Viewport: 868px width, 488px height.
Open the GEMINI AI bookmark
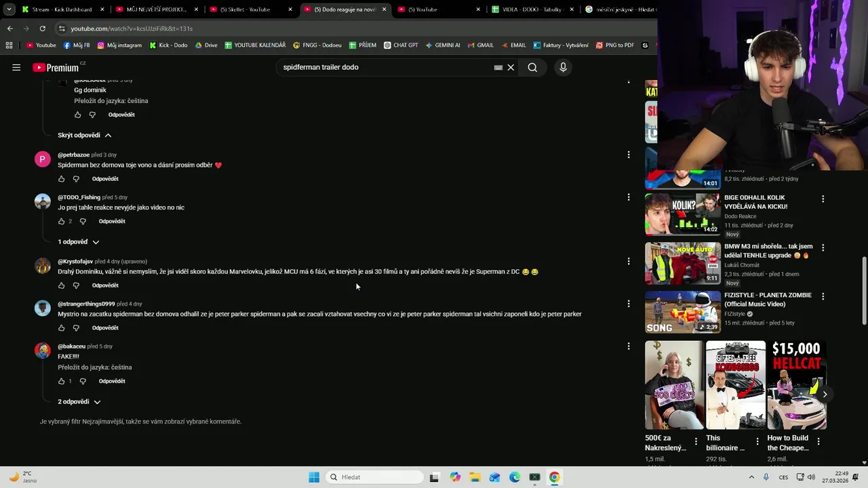(443, 45)
